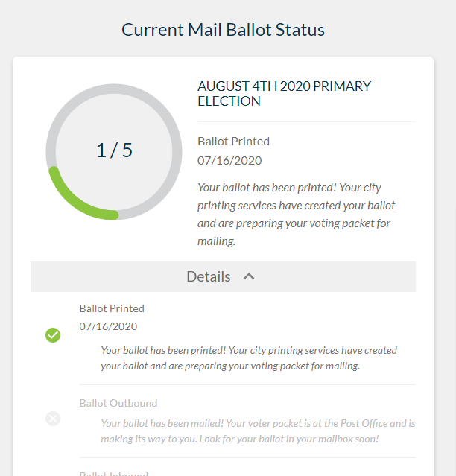This screenshot has width=456, height=476.
Task: Click the gray X icon beside Ballot Outbound
Action: [53, 419]
